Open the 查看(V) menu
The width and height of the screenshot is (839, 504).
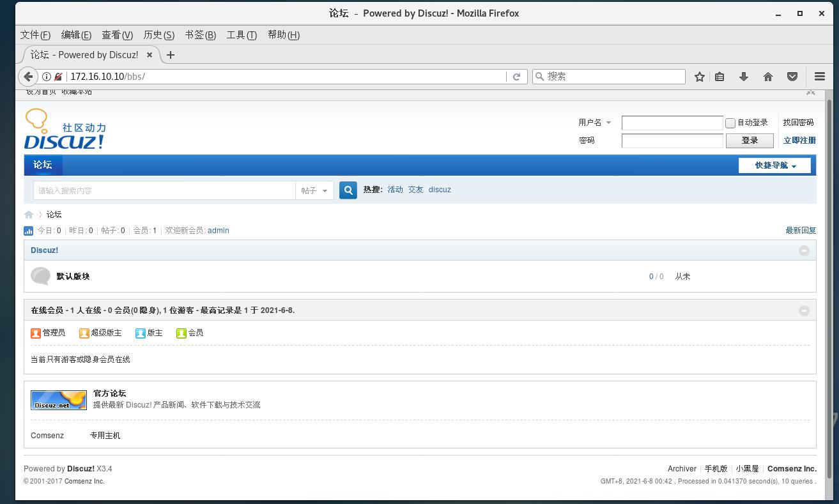tap(118, 35)
